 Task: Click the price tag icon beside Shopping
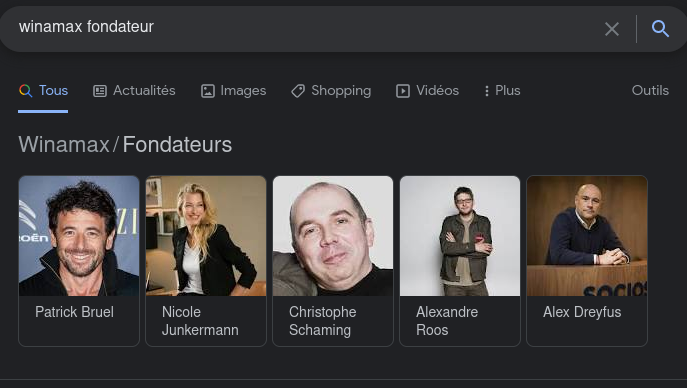coord(298,91)
